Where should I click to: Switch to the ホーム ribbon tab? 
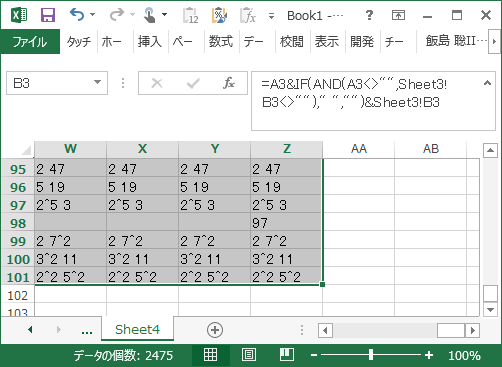coord(112,42)
